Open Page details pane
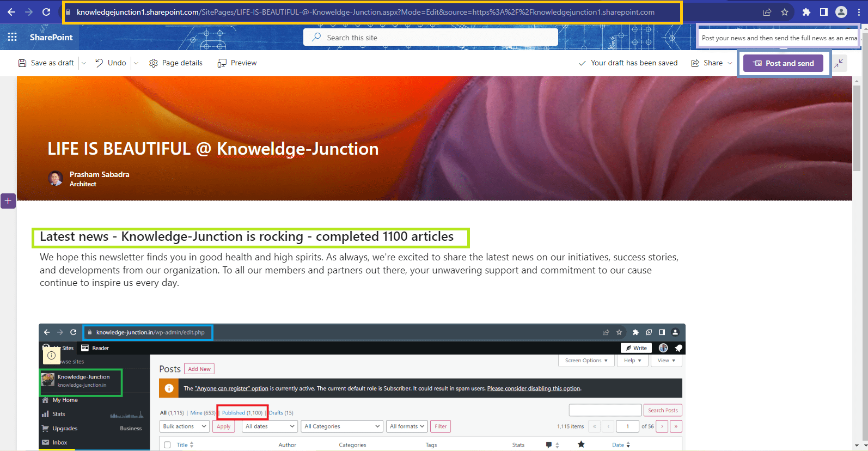The height and width of the screenshot is (451, 868). (x=176, y=63)
